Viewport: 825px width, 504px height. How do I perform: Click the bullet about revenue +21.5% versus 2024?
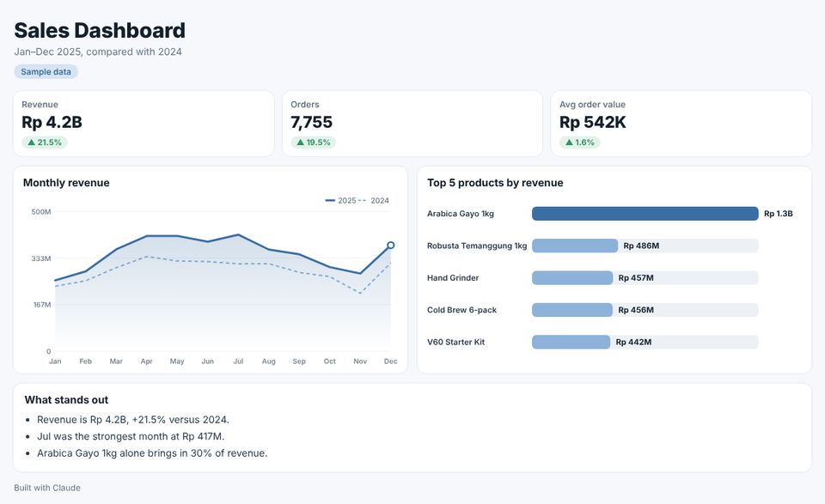coord(133,420)
